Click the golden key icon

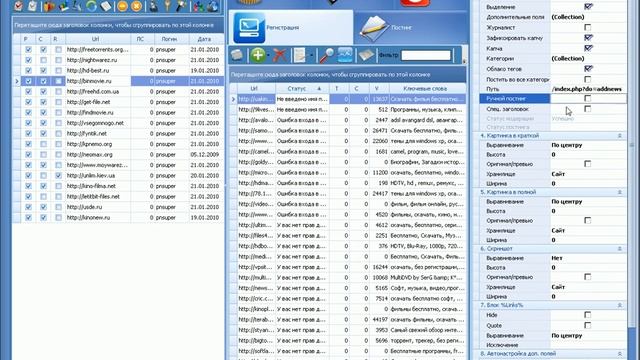tap(167, 6)
